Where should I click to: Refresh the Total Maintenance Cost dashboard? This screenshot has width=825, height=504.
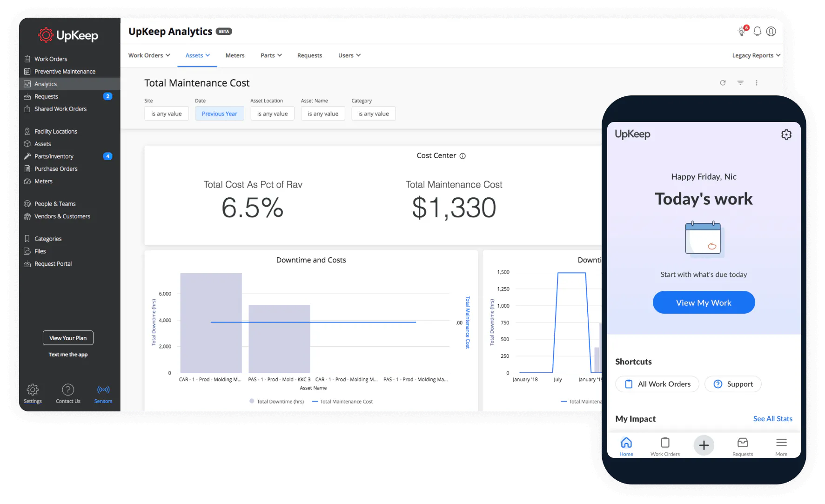(723, 83)
